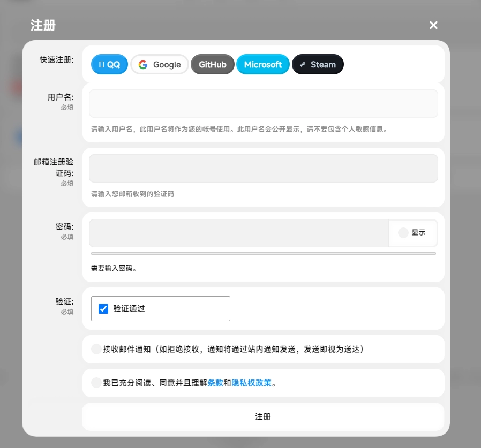Image resolution: width=481 pixels, height=448 pixels.
Task: Enable the 接收邮件通知 option
Action: (96, 350)
